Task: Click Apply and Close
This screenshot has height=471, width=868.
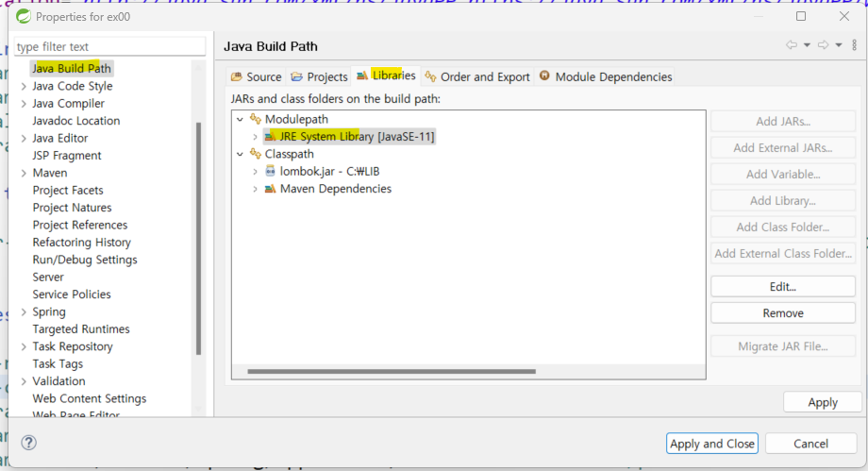Action: tap(712, 444)
